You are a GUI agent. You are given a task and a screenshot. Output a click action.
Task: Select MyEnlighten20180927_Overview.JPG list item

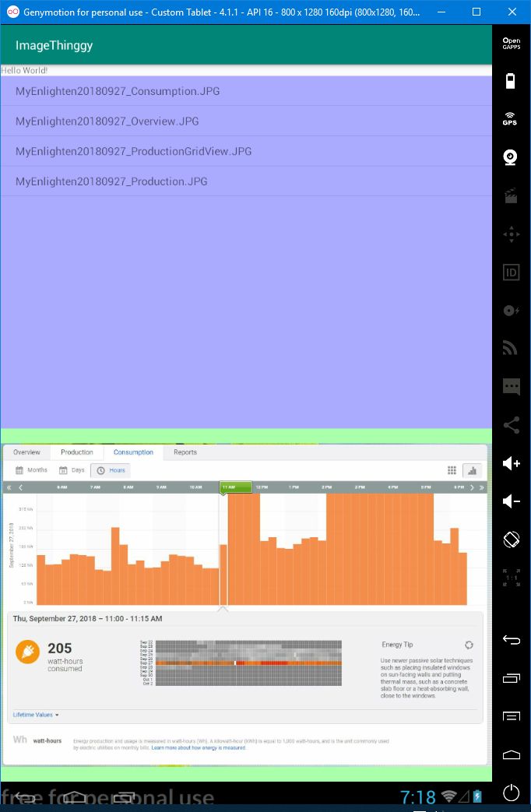(246, 121)
